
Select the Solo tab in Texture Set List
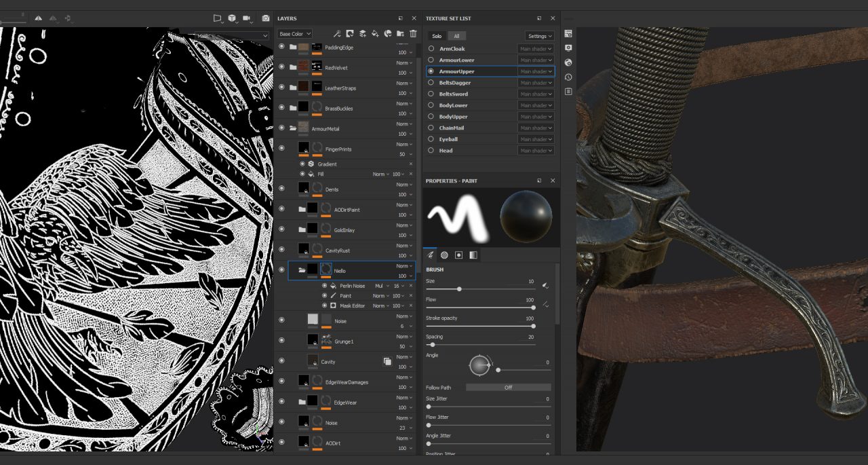436,36
